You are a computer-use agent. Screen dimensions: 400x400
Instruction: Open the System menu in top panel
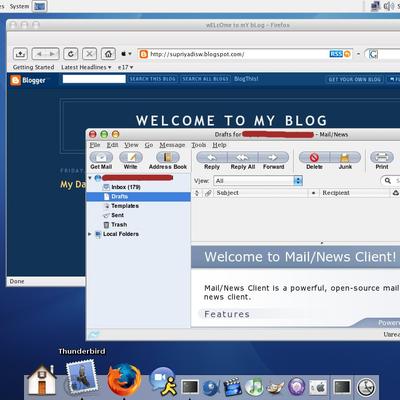[x=19, y=6]
